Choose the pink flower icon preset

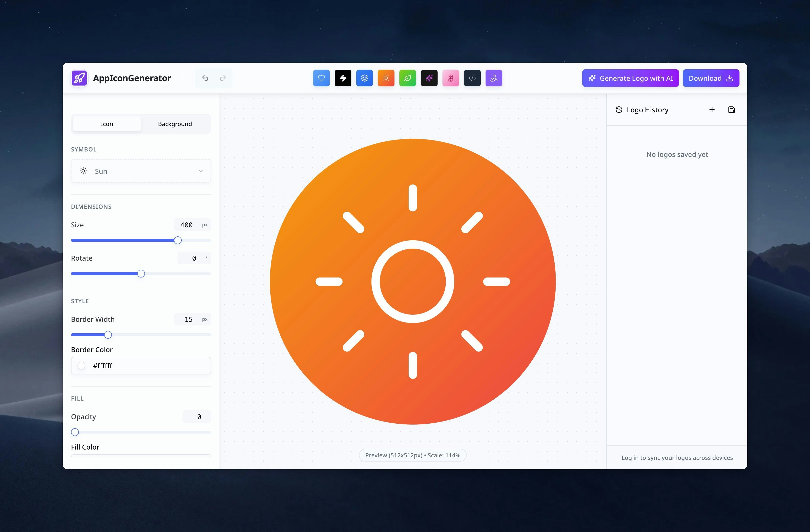click(451, 78)
